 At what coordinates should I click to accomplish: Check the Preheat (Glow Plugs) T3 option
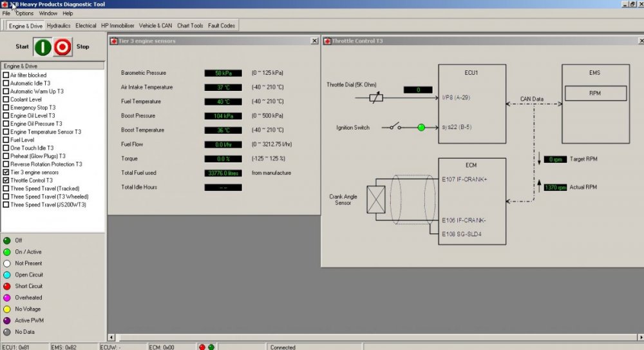point(6,156)
